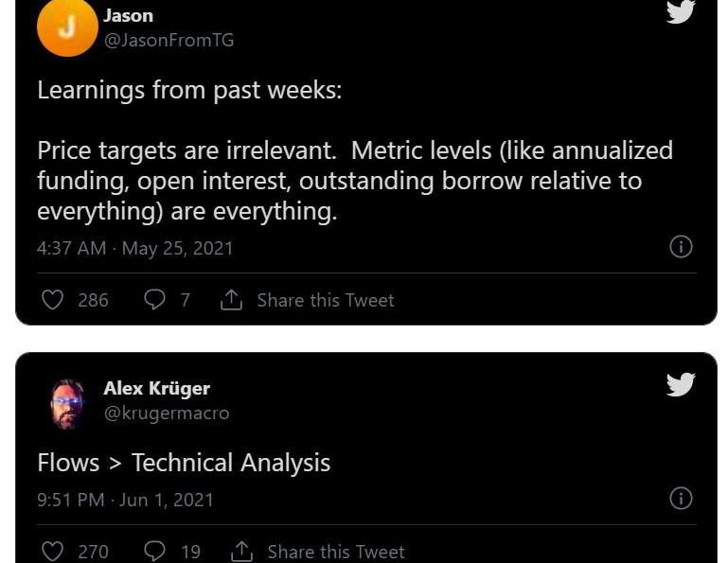Viewport: 728px width, 563px height.
Task: Click the "Flows > Technical Analysis" tweet text
Action: pos(184,463)
